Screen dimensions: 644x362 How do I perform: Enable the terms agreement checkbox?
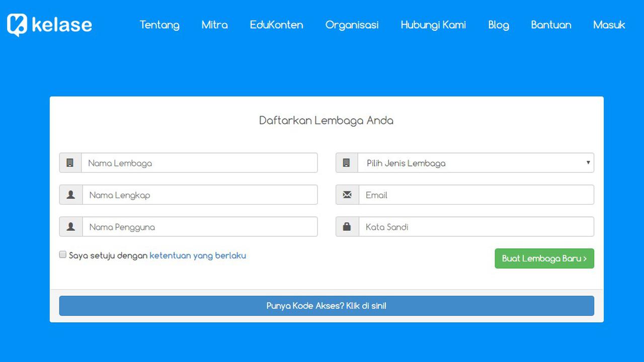point(62,254)
